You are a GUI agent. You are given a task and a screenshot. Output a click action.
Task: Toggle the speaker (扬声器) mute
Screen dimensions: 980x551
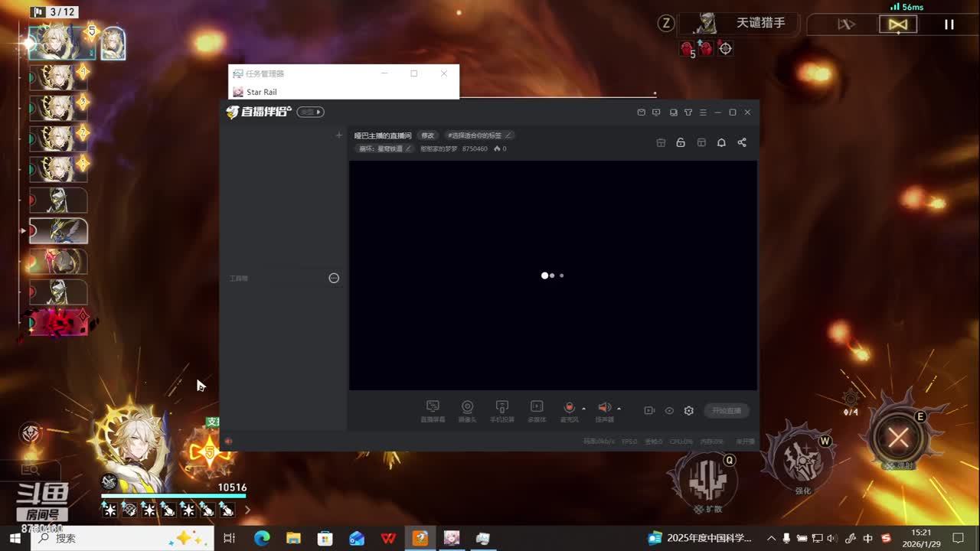click(x=603, y=408)
